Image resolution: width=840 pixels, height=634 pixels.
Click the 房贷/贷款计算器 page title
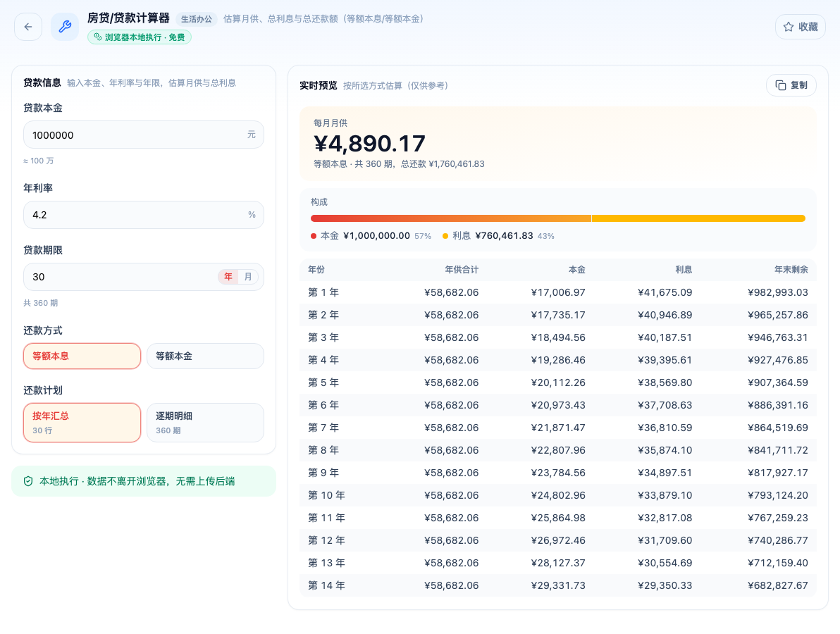pyautogui.click(x=128, y=18)
